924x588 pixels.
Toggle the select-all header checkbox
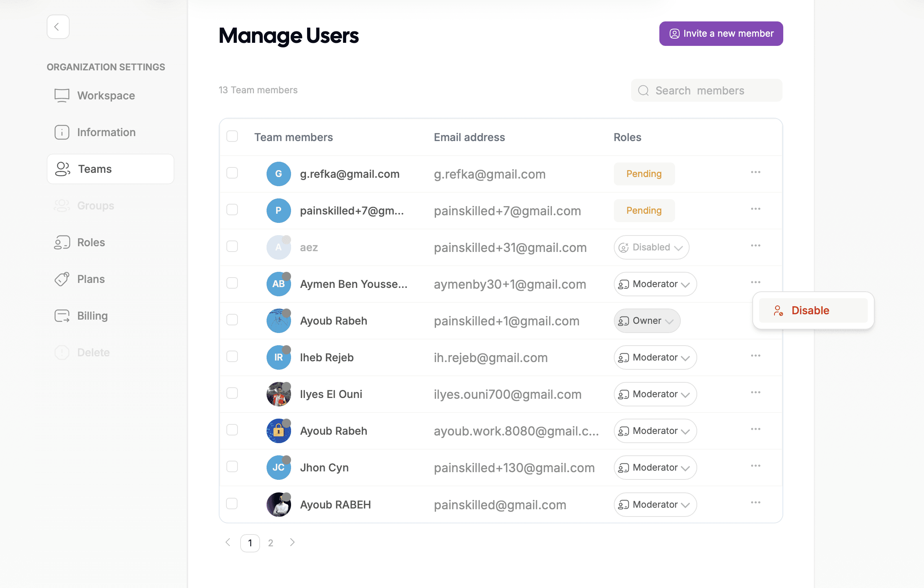tap(232, 136)
